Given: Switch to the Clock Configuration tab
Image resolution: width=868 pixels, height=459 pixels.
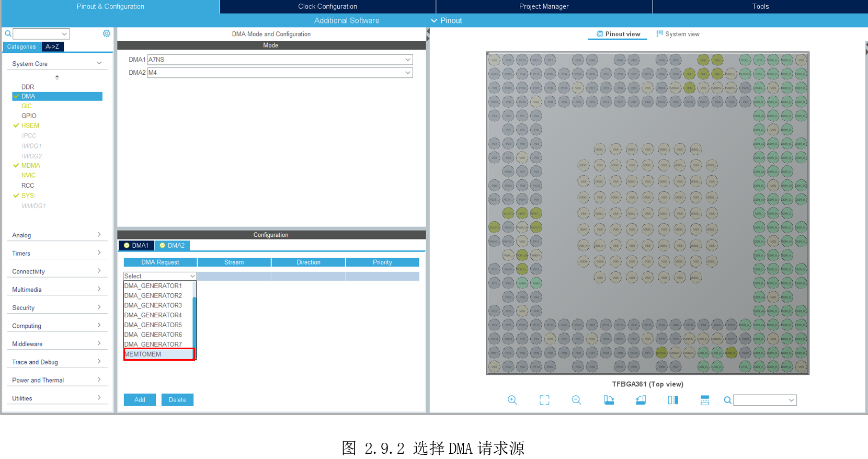Looking at the screenshot, I should (327, 6).
